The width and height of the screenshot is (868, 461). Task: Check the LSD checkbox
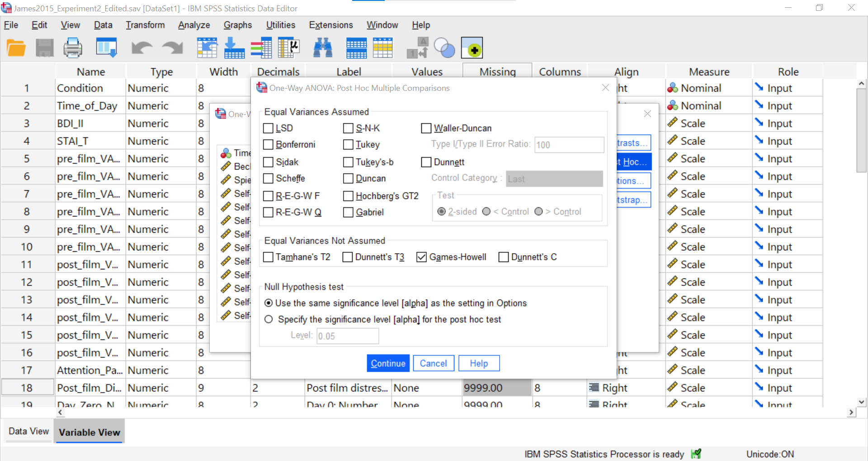(268, 128)
